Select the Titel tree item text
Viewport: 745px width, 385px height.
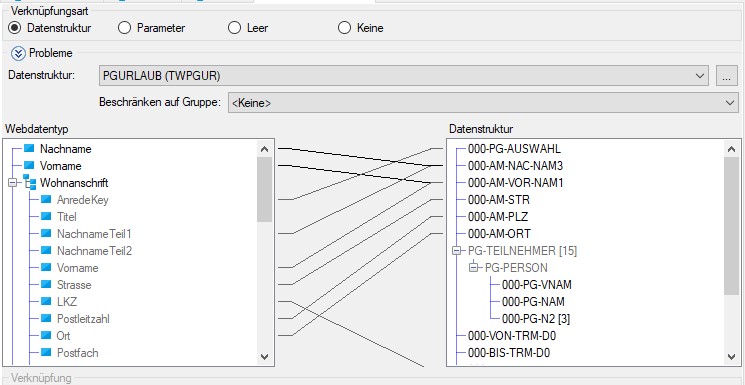point(67,217)
